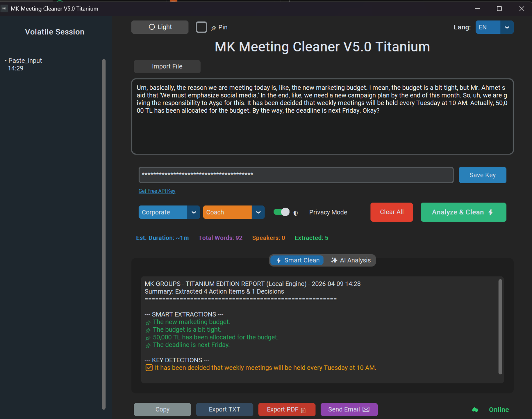
Task: Check the Pin window checkbox
Action: click(201, 27)
